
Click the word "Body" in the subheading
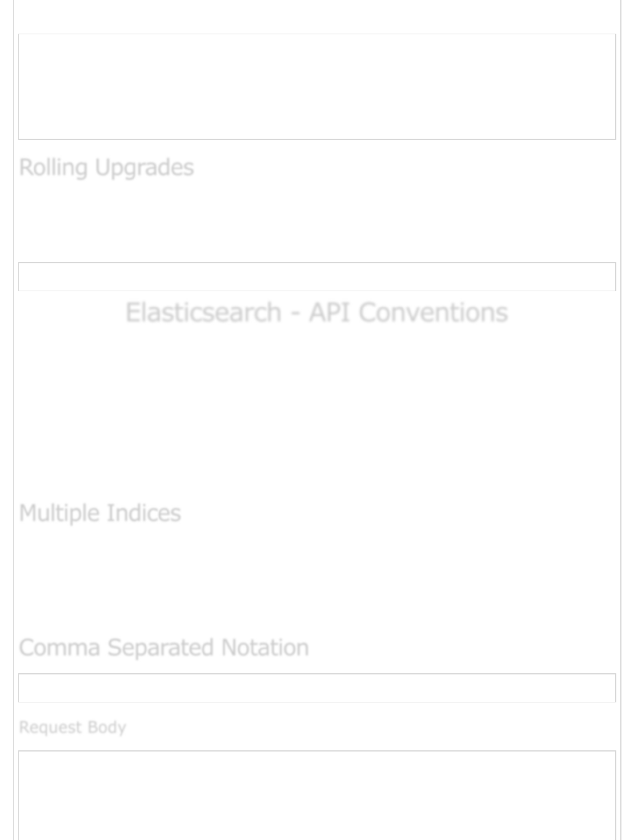click(107, 727)
